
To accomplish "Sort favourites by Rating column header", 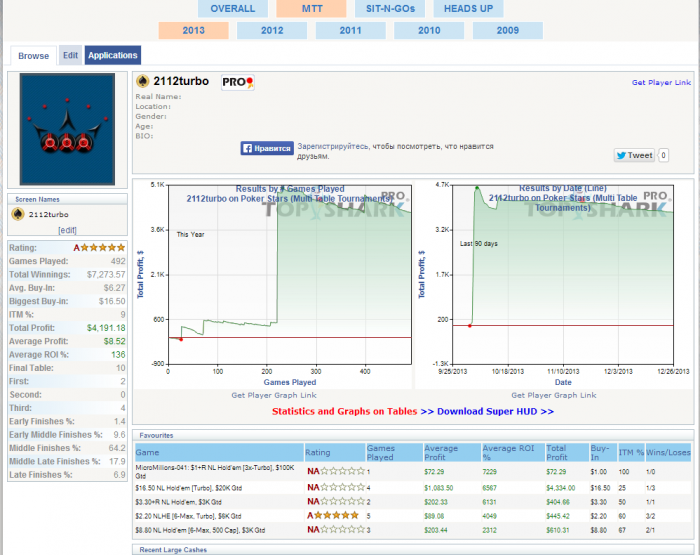I will tap(334, 452).
